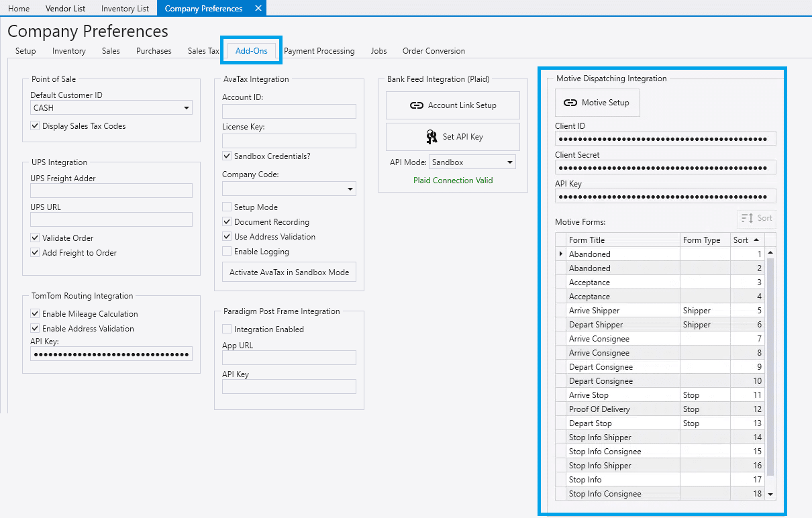Open the API Mode Sandbox dropdown
This screenshot has height=518, width=812.
[509, 162]
